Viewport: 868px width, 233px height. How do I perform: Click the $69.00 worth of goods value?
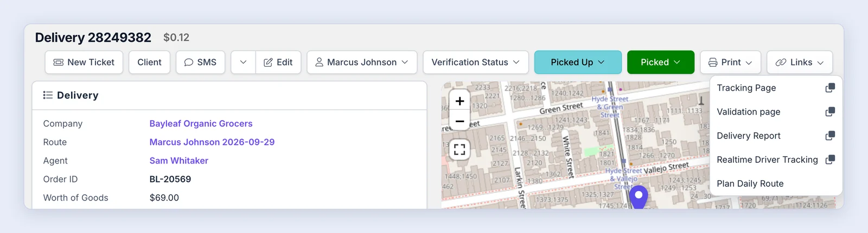point(164,198)
